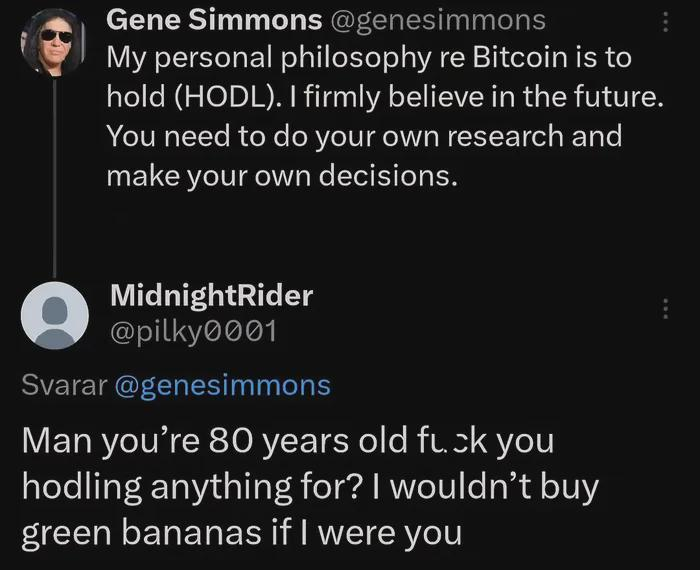Open the MidnightRider display name link
This screenshot has width=700, height=570.
(210, 295)
